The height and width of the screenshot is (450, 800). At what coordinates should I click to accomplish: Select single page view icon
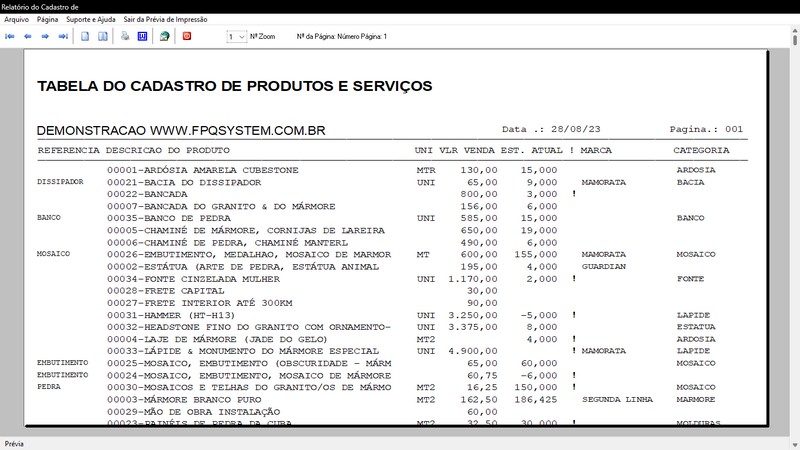(x=86, y=36)
